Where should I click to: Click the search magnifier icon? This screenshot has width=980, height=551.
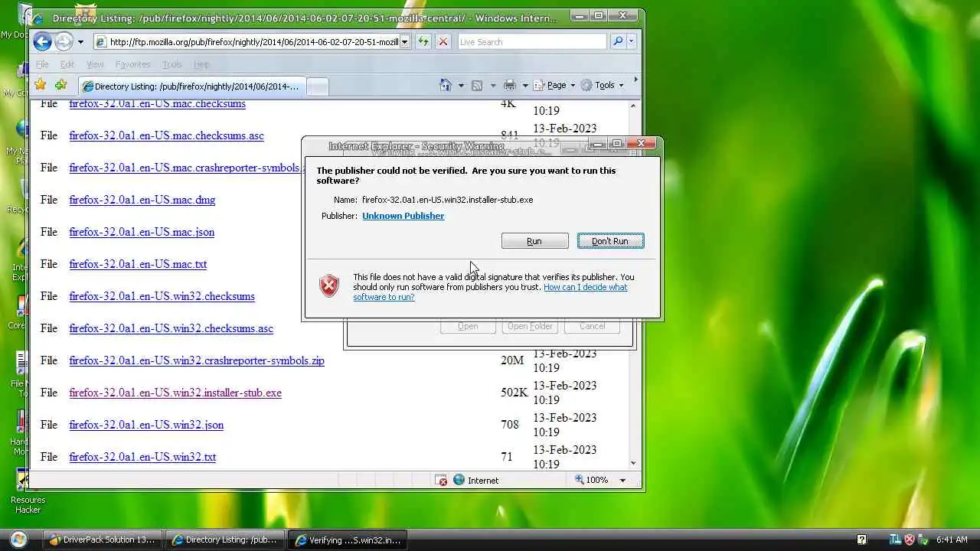pos(617,41)
